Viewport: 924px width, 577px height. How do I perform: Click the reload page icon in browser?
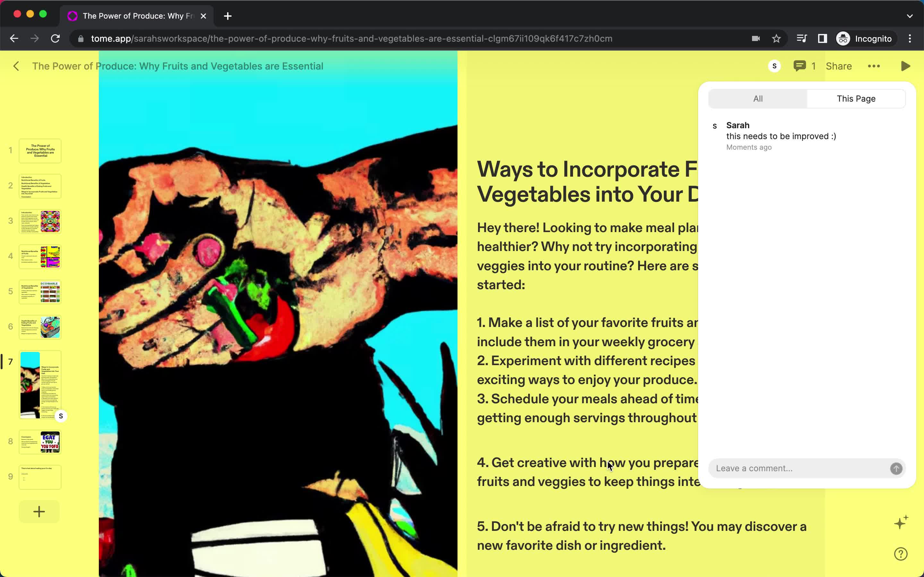click(x=56, y=38)
